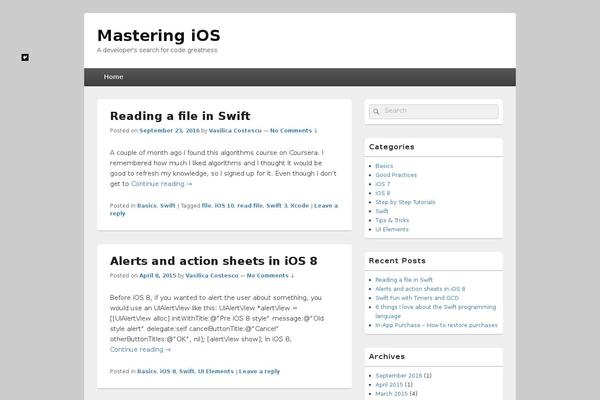Open April 2015 archive

[389, 385]
